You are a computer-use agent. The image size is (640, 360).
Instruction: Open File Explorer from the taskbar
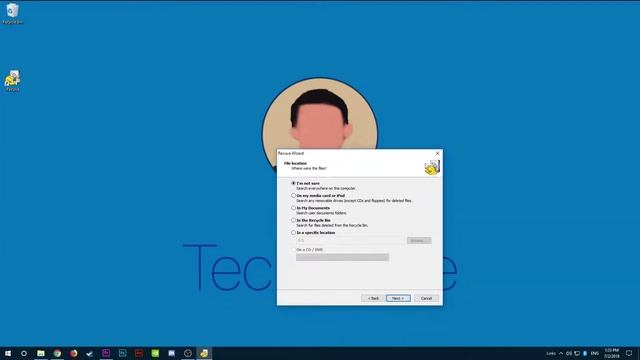click(41, 353)
